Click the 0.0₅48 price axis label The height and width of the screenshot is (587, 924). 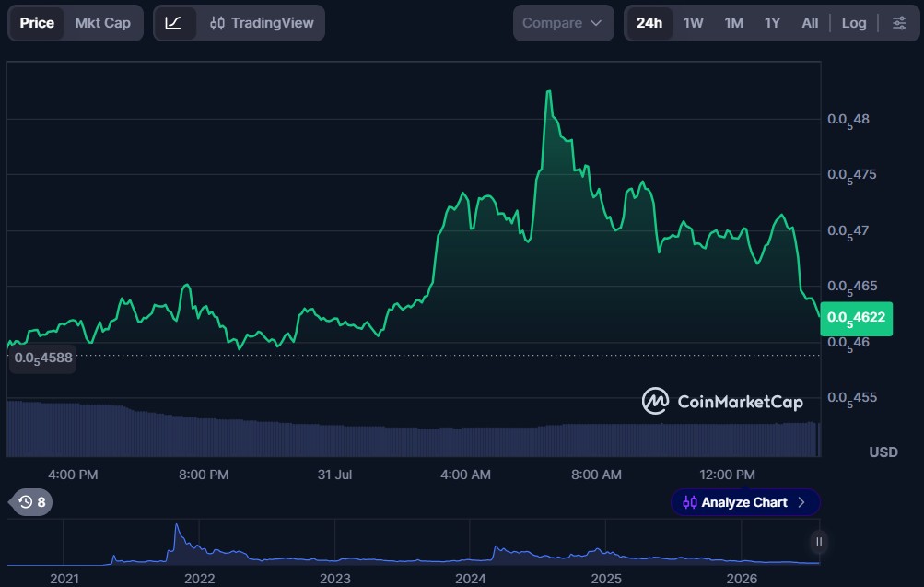tap(848, 120)
